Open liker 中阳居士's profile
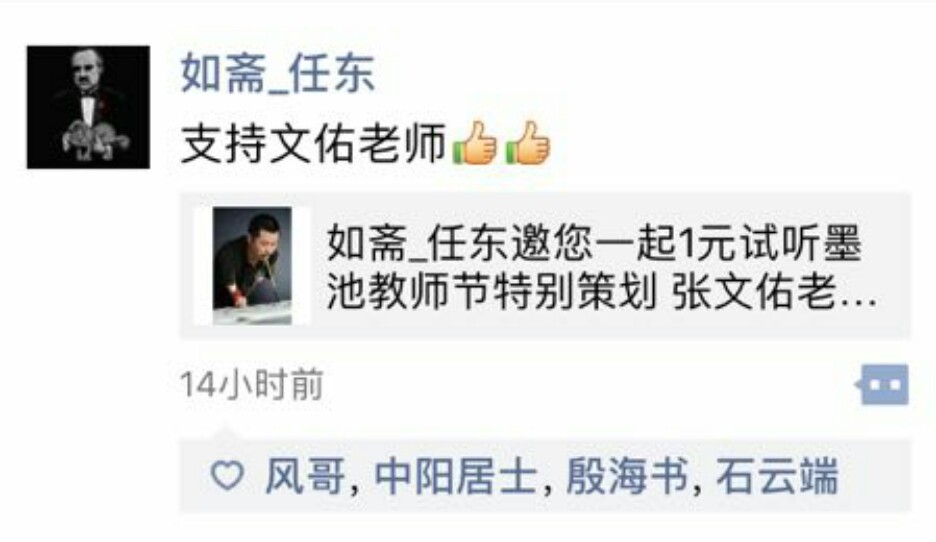The height and width of the screenshot is (542, 936). pos(455,476)
